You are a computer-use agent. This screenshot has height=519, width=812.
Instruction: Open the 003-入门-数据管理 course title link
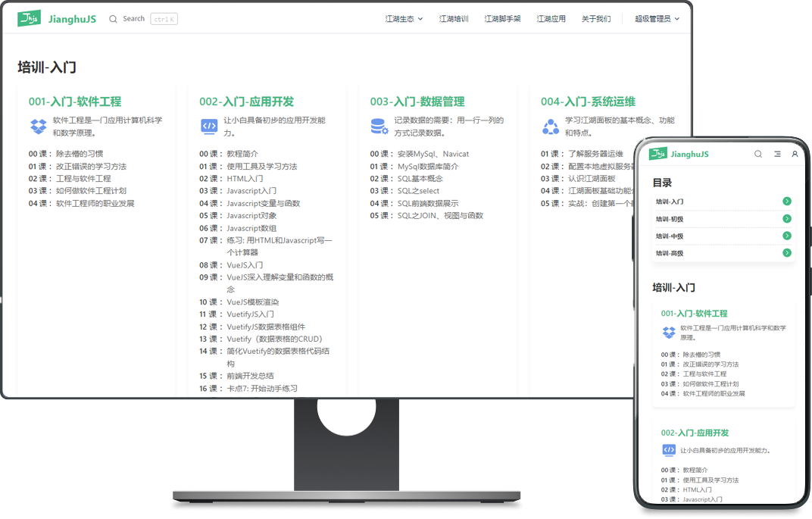pos(417,102)
